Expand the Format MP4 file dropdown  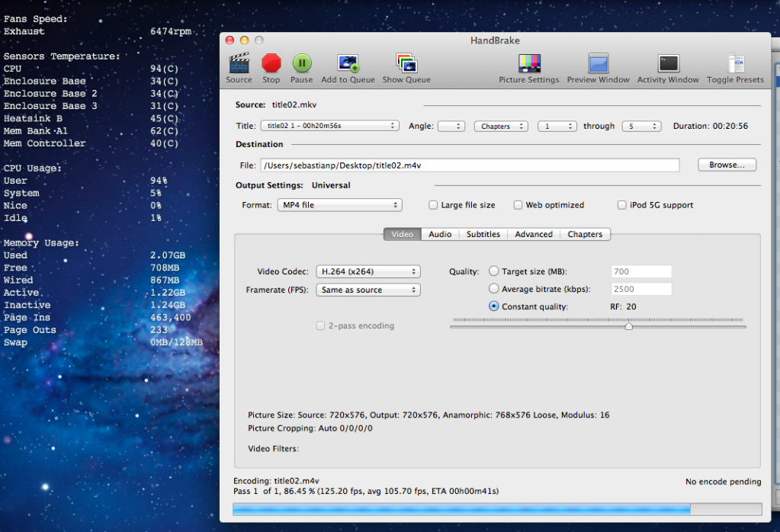[x=339, y=205]
